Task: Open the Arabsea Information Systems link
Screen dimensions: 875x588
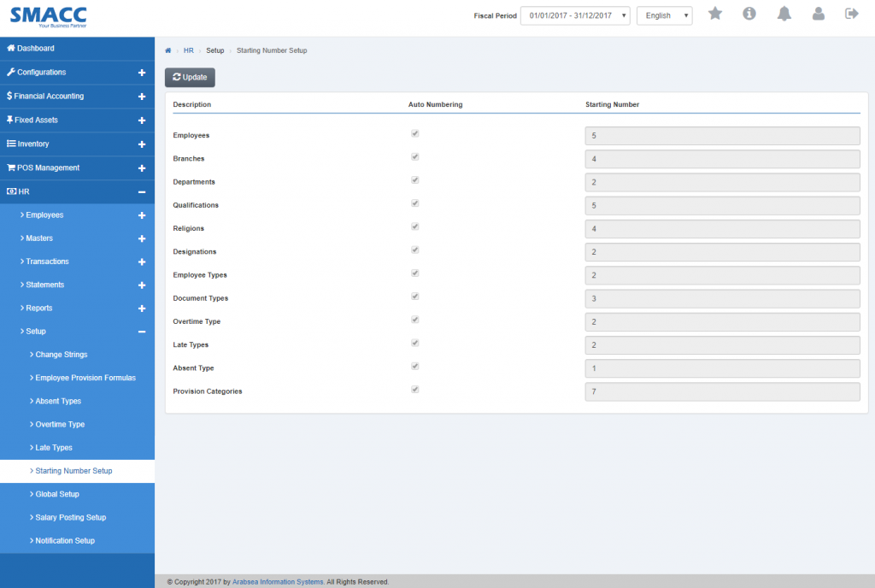Action: (x=277, y=581)
